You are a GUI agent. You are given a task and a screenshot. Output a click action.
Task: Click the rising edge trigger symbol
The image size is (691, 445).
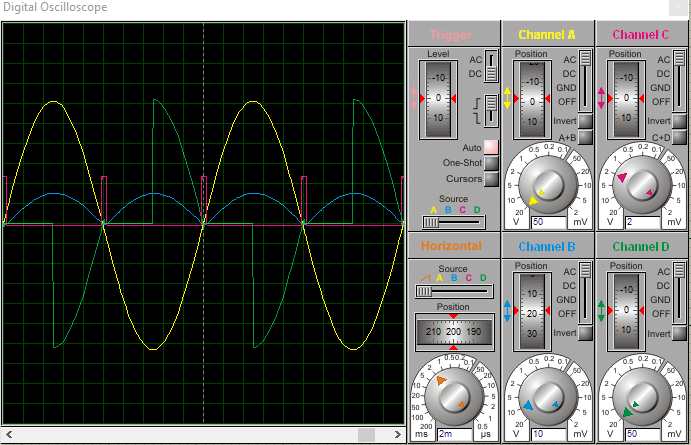[x=476, y=104]
